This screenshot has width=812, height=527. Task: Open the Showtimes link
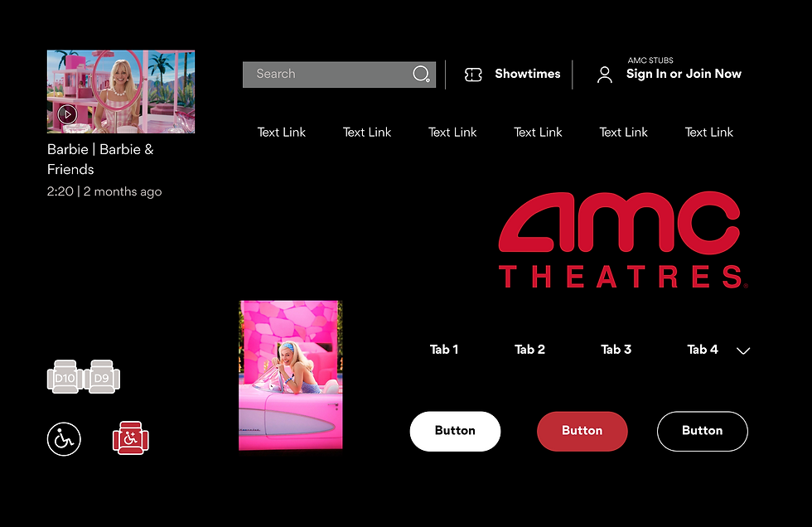tap(527, 74)
